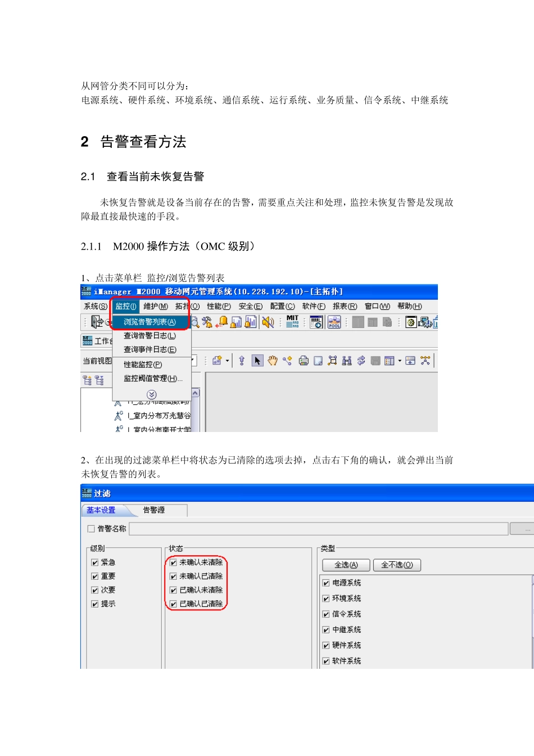Open the 软件(F) menu
534x756 pixels.
(314, 307)
